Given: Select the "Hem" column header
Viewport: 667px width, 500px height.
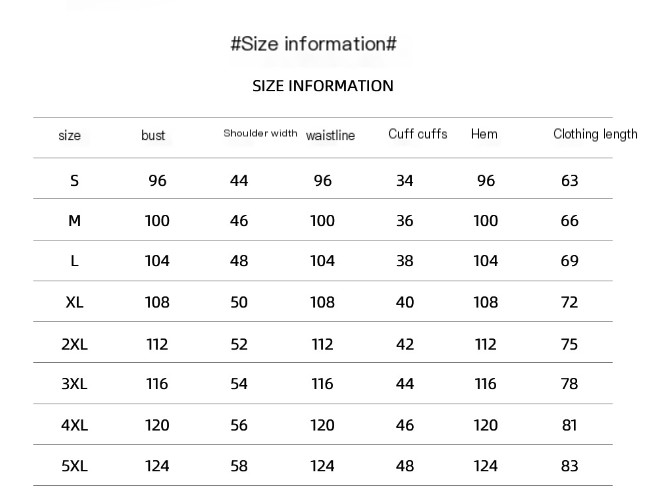Looking at the screenshot, I should (x=484, y=134).
